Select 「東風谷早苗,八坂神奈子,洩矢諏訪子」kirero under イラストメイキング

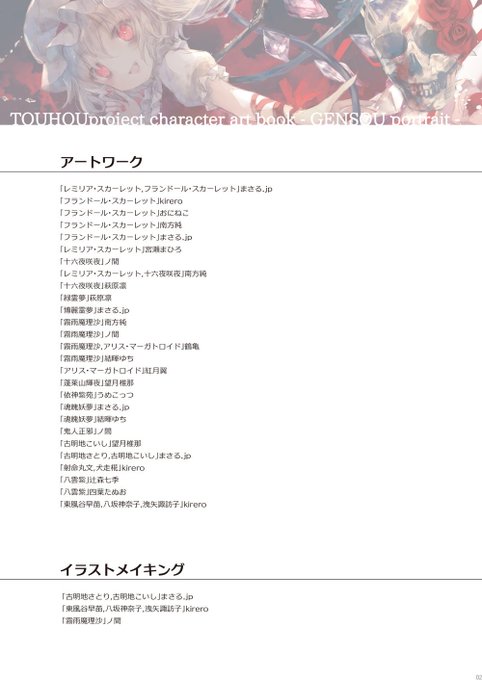[x=134, y=609]
